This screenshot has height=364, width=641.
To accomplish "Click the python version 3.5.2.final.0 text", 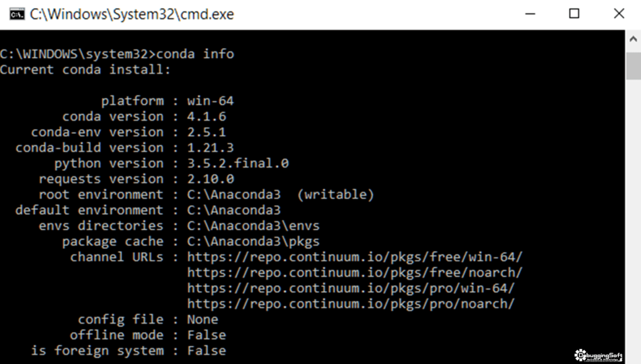I will click(x=238, y=163).
